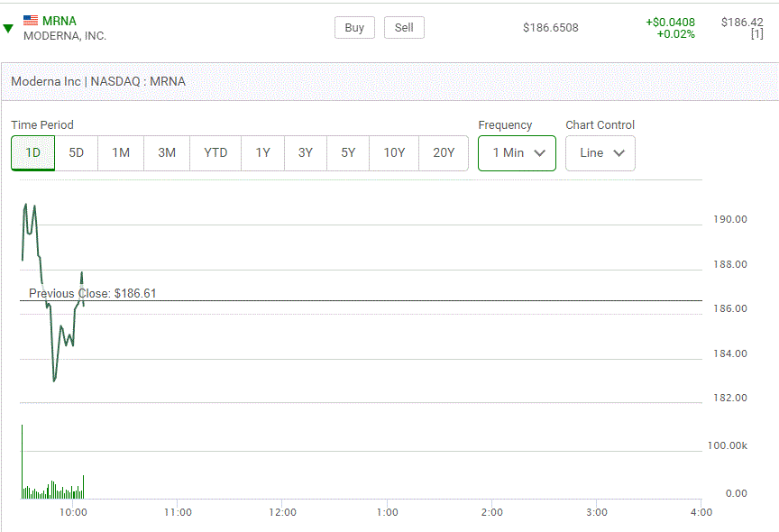This screenshot has height=532, width=779.
Task: Click the 11:00 time axis marker
Action: coord(178,512)
